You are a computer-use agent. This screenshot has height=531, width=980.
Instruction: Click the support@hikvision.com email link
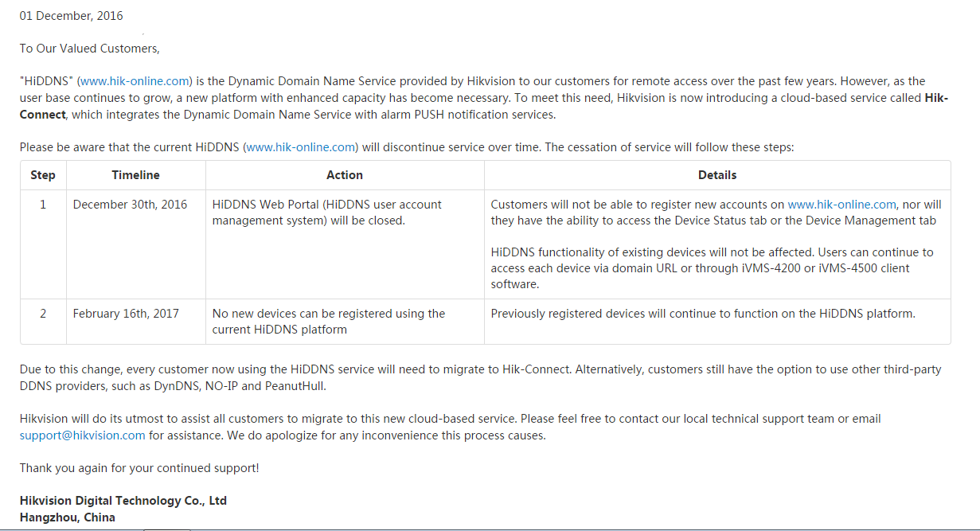click(83, 435)
